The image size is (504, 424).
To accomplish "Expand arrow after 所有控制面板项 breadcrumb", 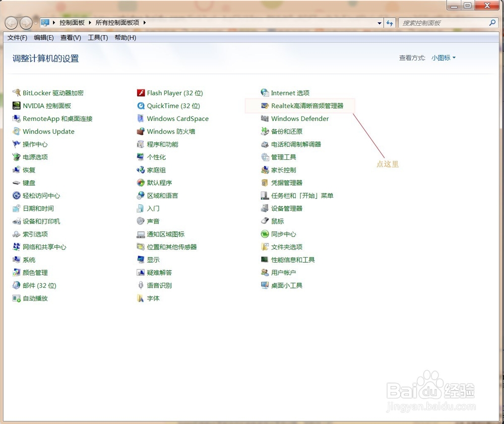I will 145,23.
